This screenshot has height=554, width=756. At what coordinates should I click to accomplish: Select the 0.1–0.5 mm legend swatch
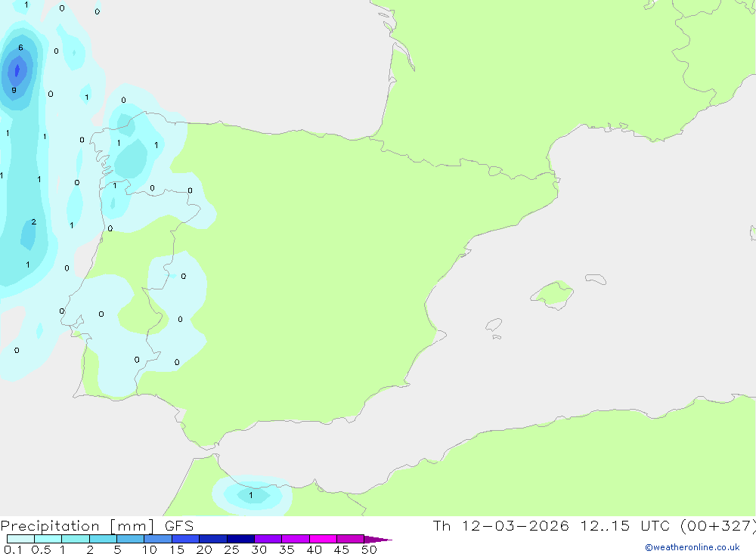point(20,539)
